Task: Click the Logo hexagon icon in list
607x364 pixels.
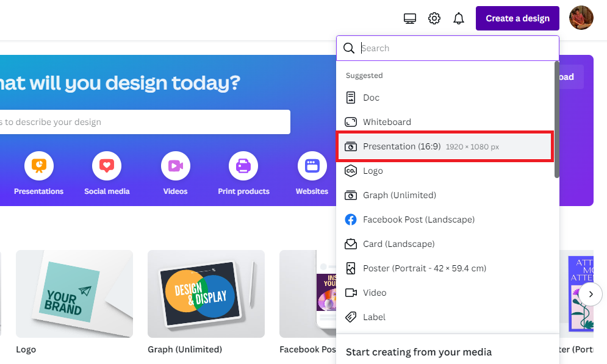Action: coord(350,171)
